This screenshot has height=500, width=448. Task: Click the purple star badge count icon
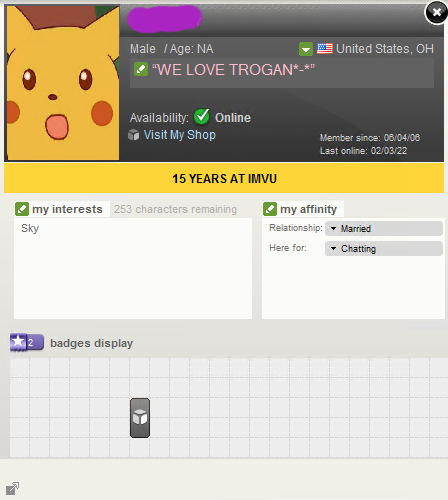pyautogui.click(x=27, y=342)
